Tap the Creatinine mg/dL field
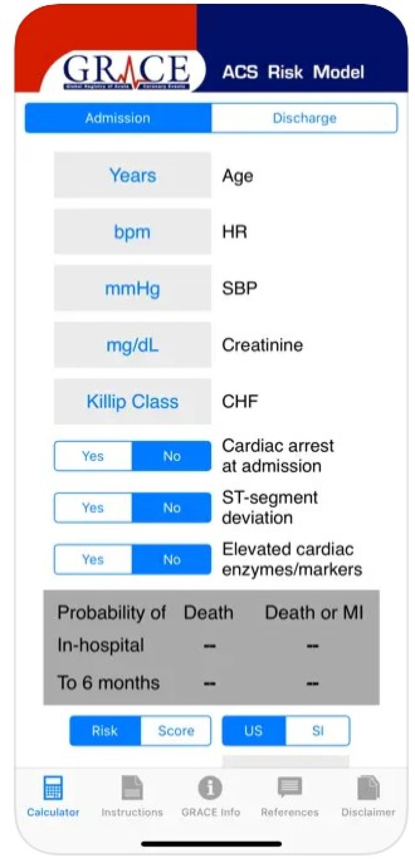Image resolution: width=415 pixels, height=868 pixels. (x=132, y=345)
